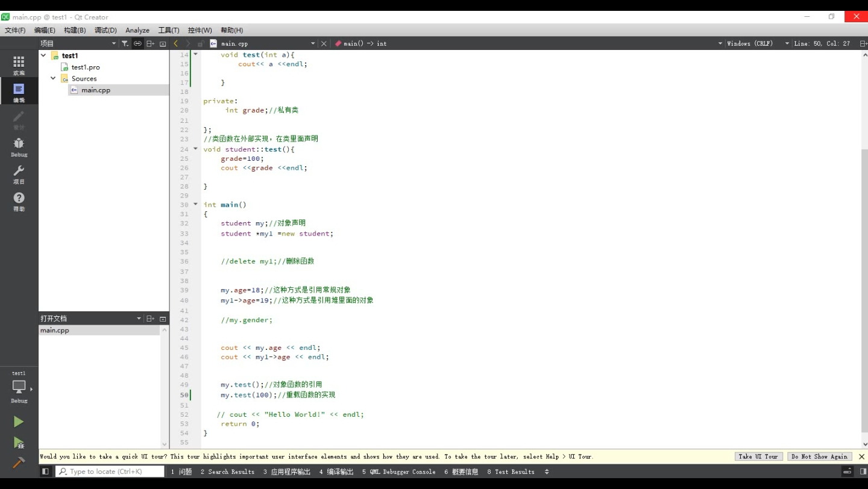Run the project with the green play icon

tap(19, 422)
